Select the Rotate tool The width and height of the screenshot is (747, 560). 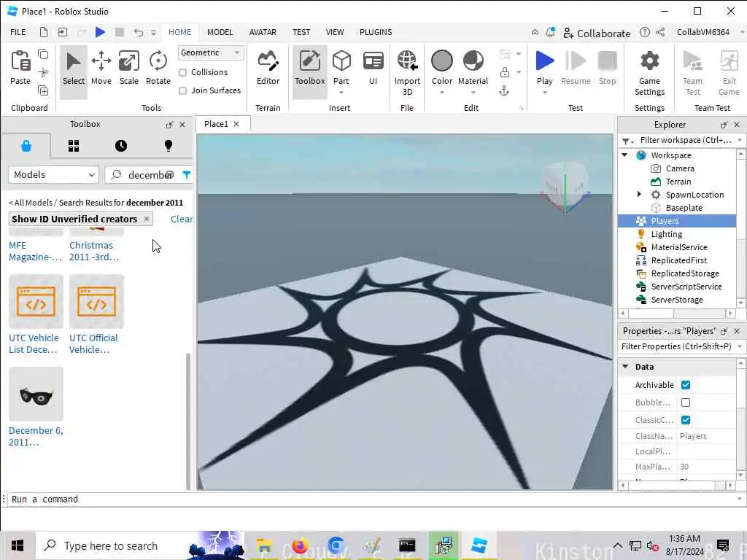point(158,68)
